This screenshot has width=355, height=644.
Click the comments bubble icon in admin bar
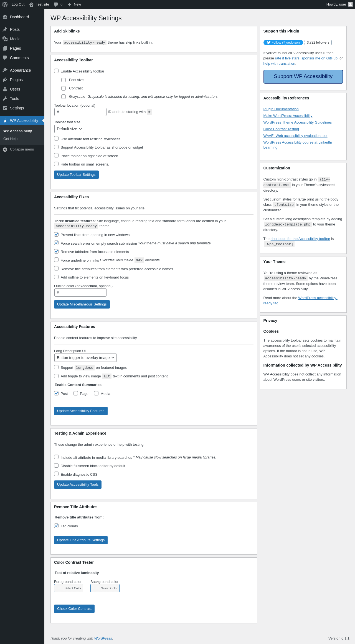(x=56, y=4)
